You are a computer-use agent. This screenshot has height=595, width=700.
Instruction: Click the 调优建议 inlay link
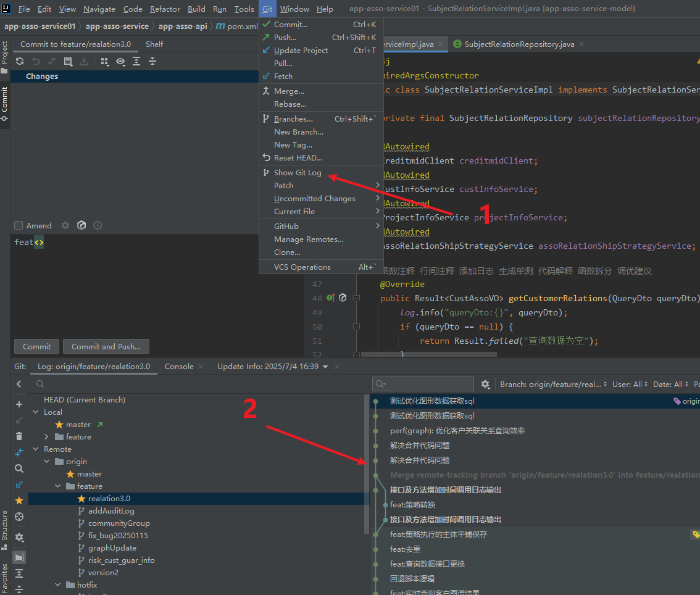(x=635, y=271)
